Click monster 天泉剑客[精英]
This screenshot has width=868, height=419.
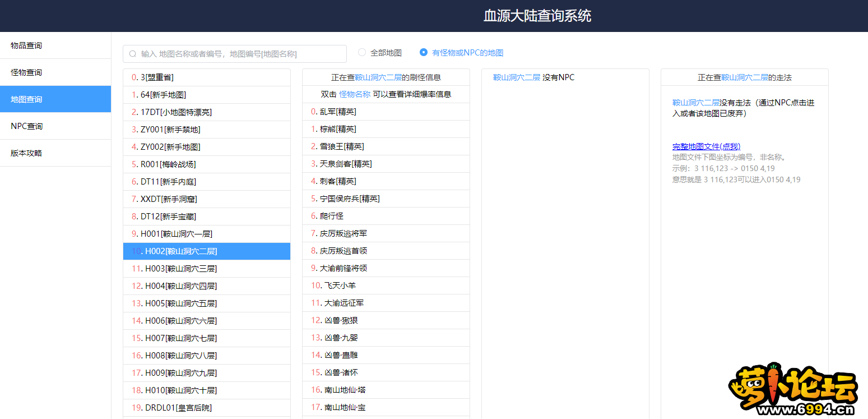click(x=386, y=164)
